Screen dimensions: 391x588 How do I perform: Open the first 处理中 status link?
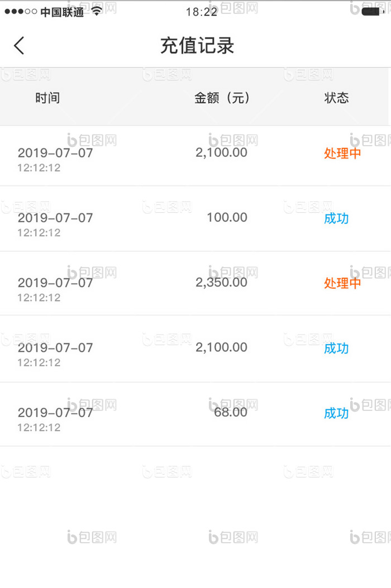pyautogui.click(x=342, y=154)
